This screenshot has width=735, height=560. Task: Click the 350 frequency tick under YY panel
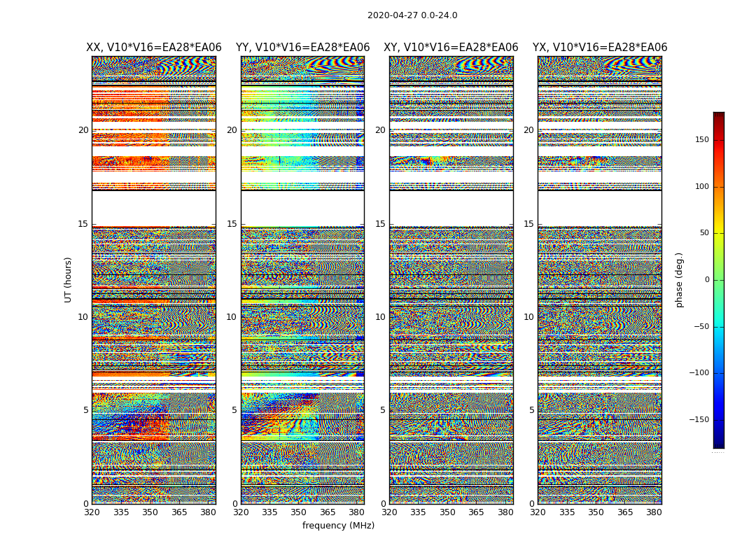click(299, 512)
